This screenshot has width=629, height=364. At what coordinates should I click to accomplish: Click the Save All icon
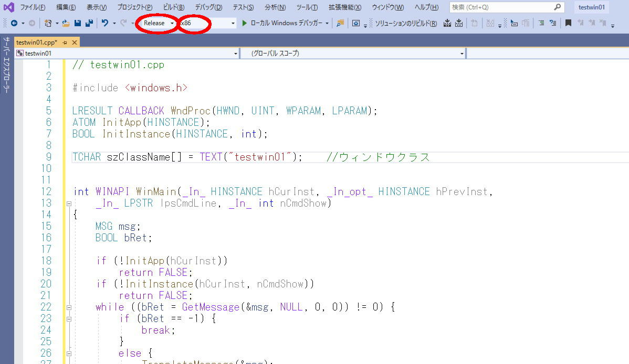click(89, 23)
